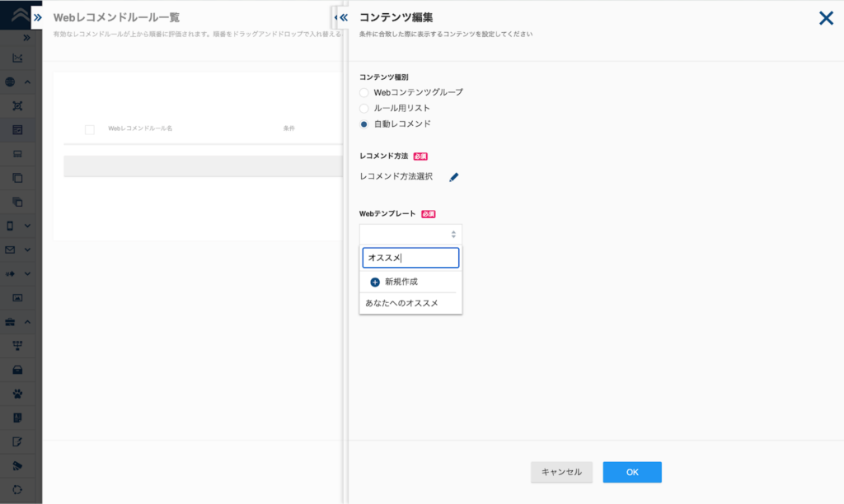Select the ルール用リスト radio option
The image size is (844, 504).
(x=364, y=108)
